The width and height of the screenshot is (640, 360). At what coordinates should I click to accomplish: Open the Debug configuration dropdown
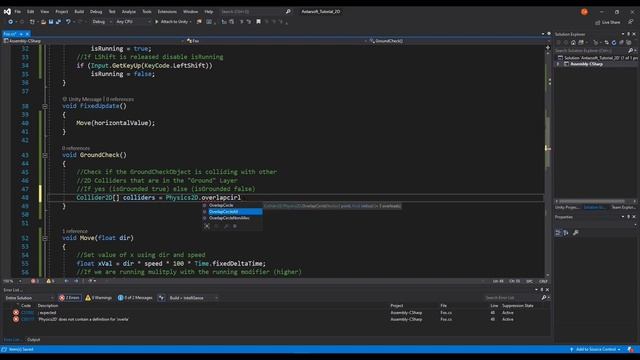click(x=102, y=22)
